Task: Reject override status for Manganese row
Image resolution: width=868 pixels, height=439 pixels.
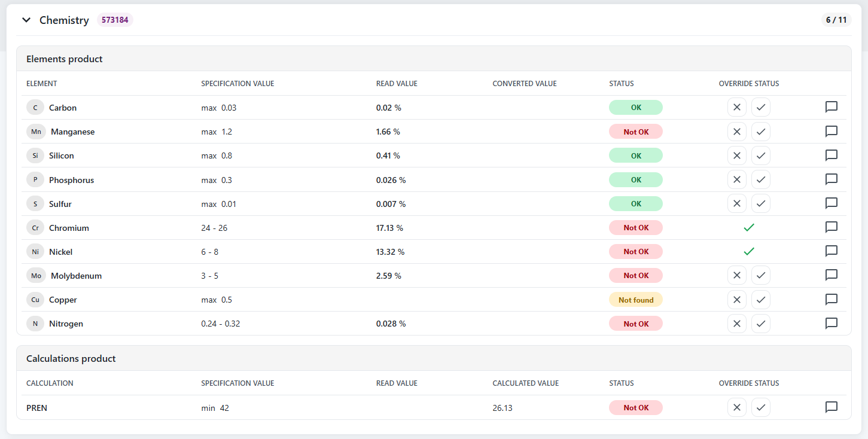Action: click(x=737, y=132)
